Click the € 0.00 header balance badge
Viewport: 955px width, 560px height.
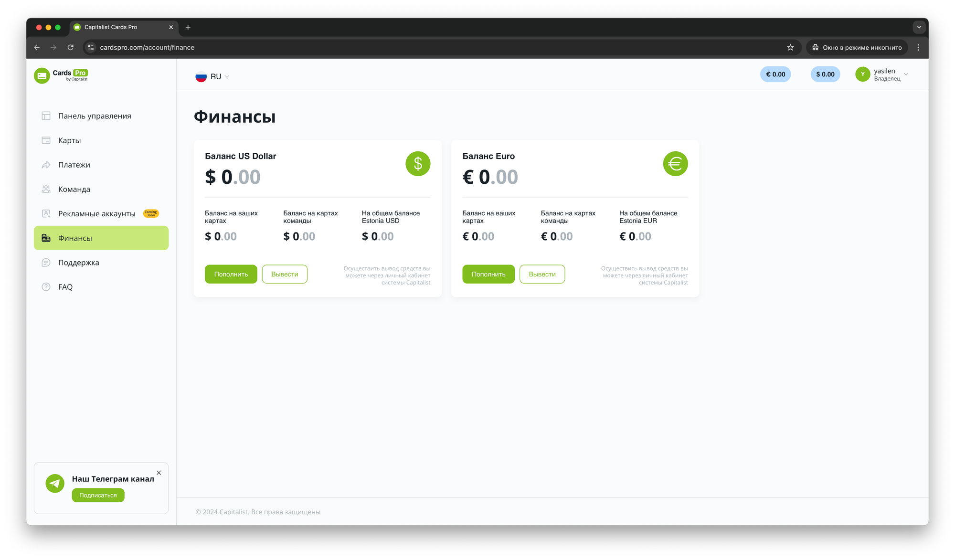[x=775, y=74]
